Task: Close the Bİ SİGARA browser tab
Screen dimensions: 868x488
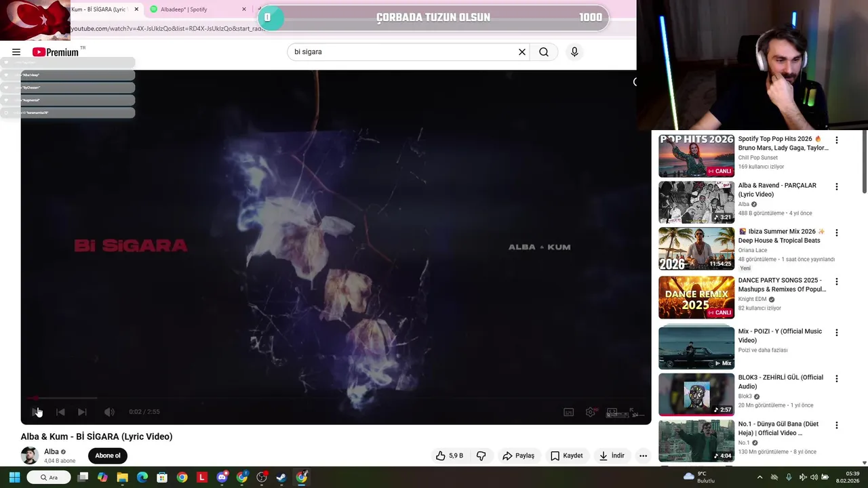Action: tap(136, 9)
